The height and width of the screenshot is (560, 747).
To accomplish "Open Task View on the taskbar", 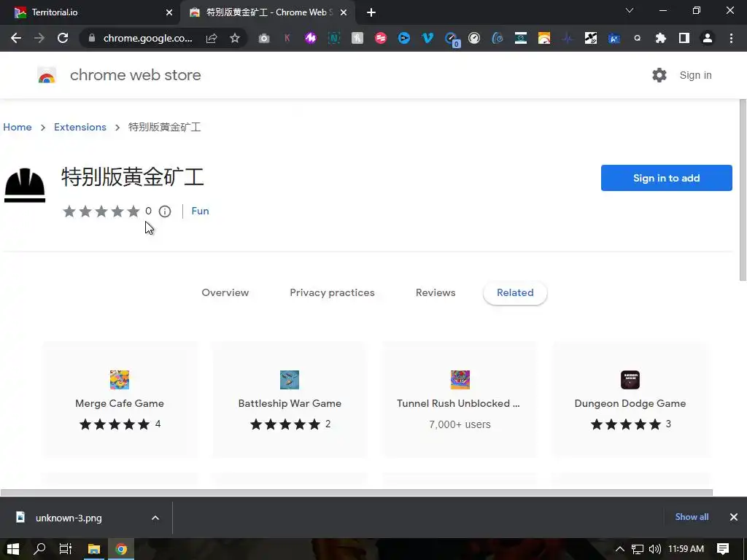I will click(x=65, y=549).
